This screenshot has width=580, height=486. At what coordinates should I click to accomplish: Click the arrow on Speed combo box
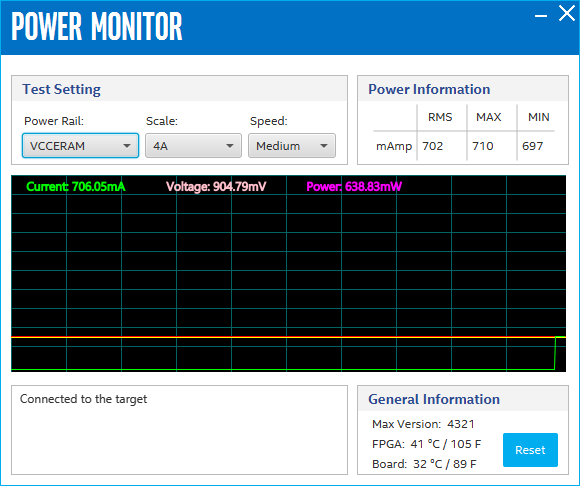pos(324,146)
